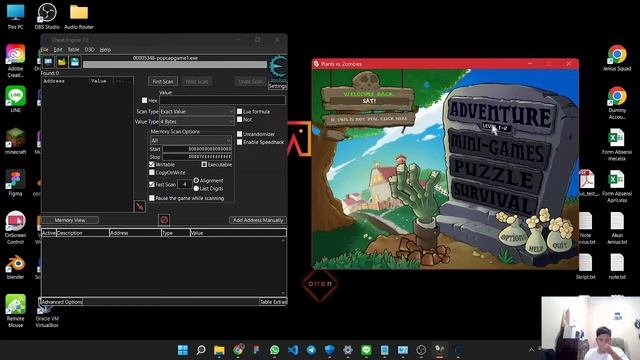
Task: Click the Table Extras button
Action: pos(273,302)
